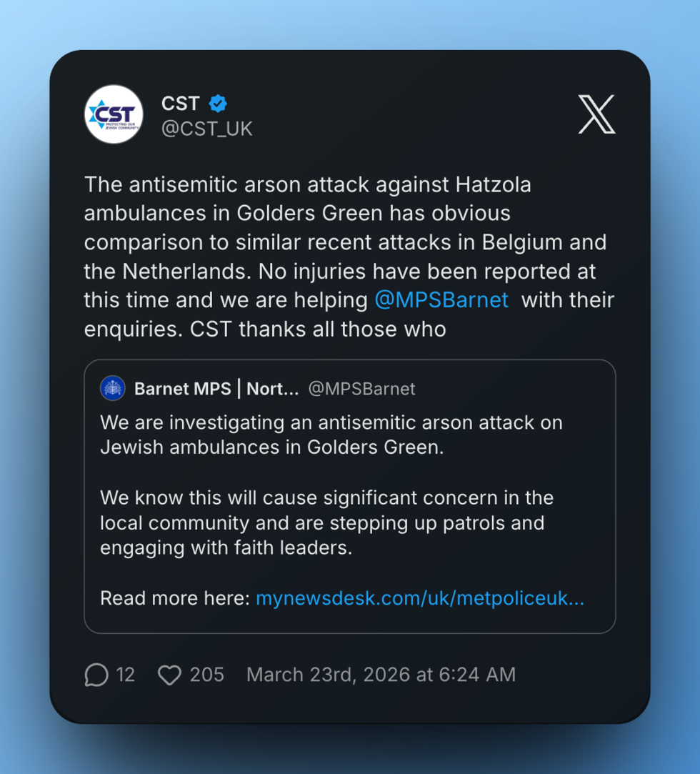Click the grey @MPSBarnet handle in the quoted header

pyautogui.click(x=361, y=389)
